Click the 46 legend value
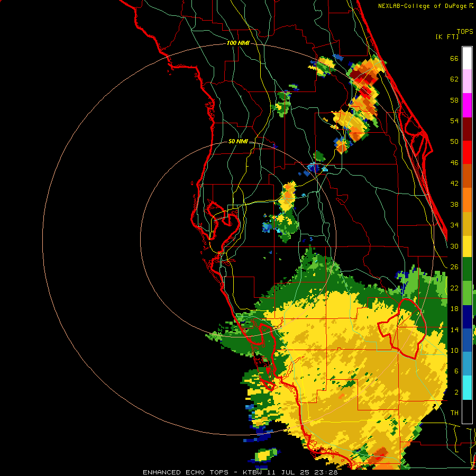The height and width of the screenshot is (476, 476). pos(454,163)
